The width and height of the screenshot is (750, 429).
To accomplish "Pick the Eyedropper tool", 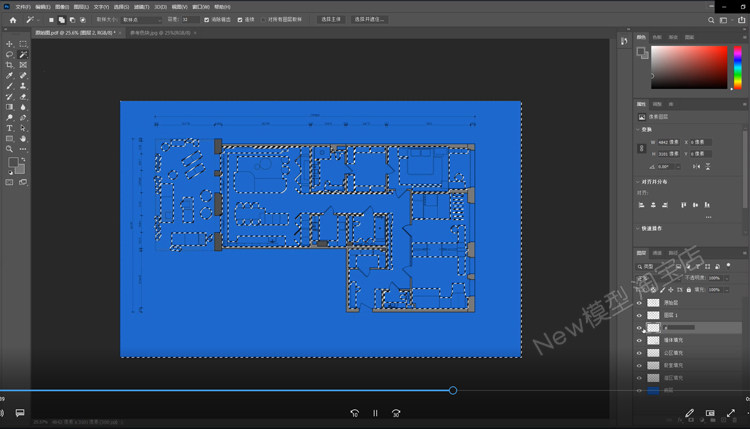I will 9,76.
